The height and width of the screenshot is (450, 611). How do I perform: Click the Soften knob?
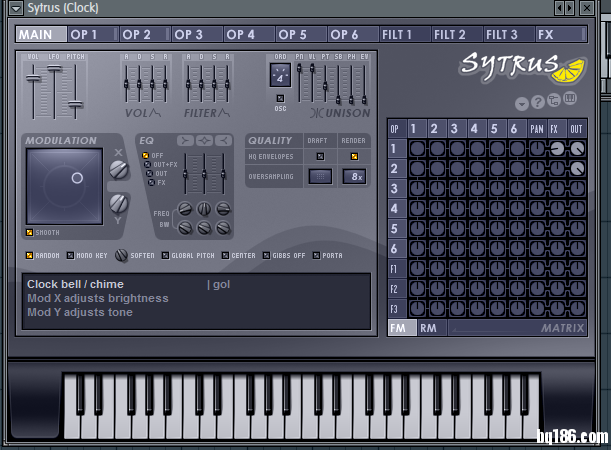pos(121,255)
